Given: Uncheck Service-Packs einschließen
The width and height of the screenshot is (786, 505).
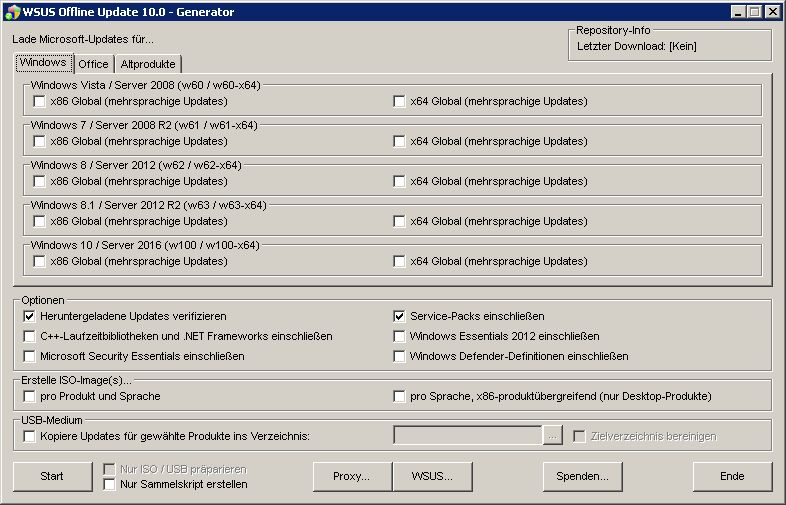Looking at the screenshot, I should [400, 316].
